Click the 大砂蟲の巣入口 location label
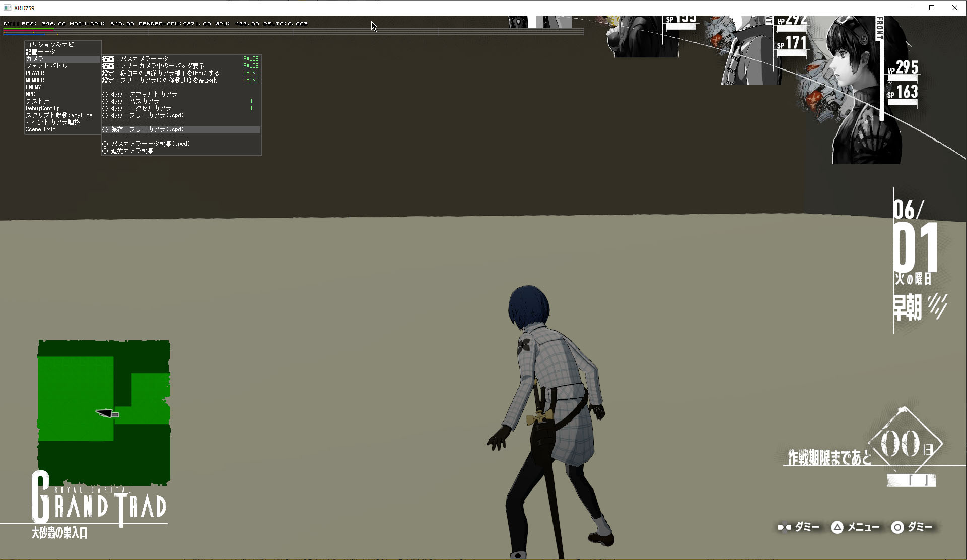This screenshot has height=560, width=967. pyautogui.click(x=59, y=533)
